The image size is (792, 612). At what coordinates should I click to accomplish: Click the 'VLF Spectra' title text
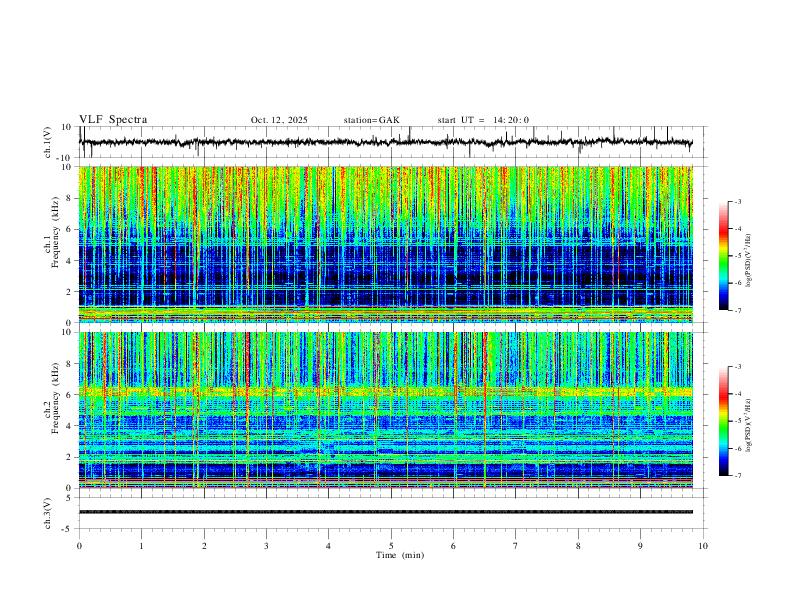coord(113,120)
